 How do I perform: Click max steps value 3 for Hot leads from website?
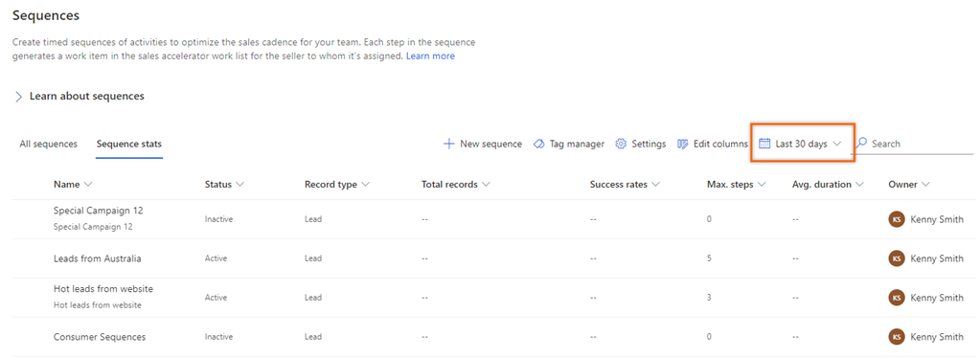(x=709, y=298)
